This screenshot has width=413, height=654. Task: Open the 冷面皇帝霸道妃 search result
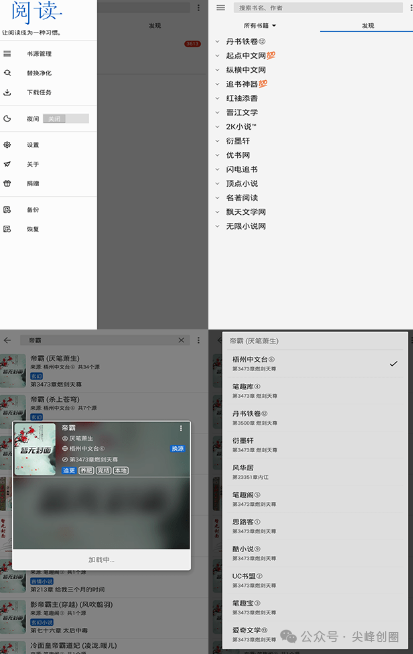(x=104, y=646)
